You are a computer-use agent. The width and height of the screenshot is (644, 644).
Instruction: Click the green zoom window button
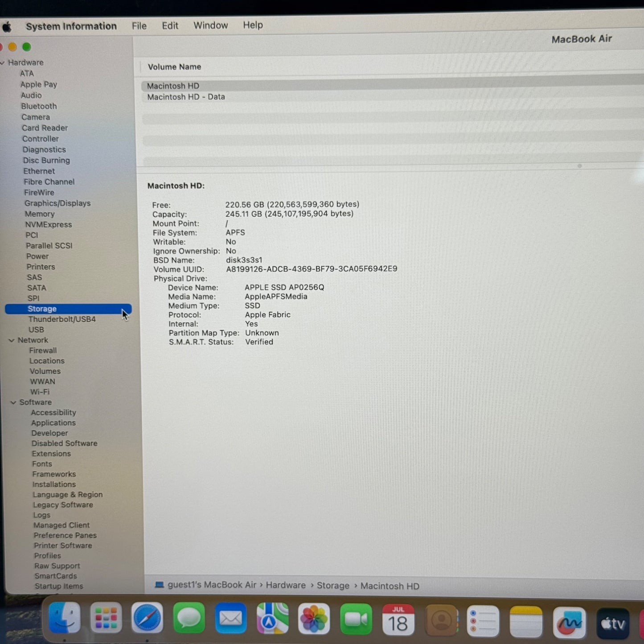pyautogui.click(x=27, y=47)
